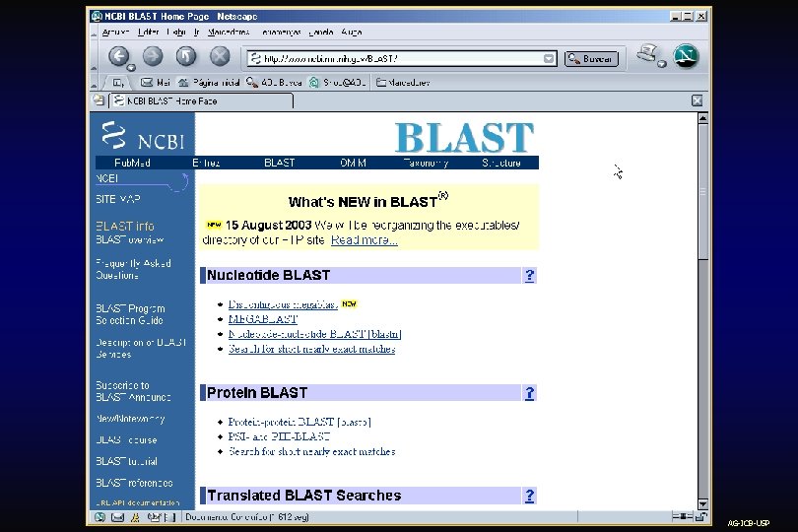The image size is (798, 532).
Task: Stop loading with the Stop button
Action: click(220, 56)
